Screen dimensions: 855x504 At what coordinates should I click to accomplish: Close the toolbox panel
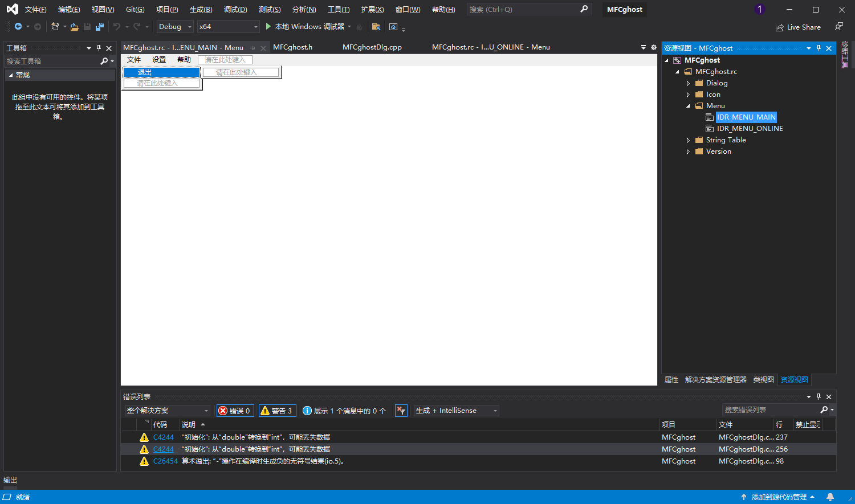(x=109, y=48)
